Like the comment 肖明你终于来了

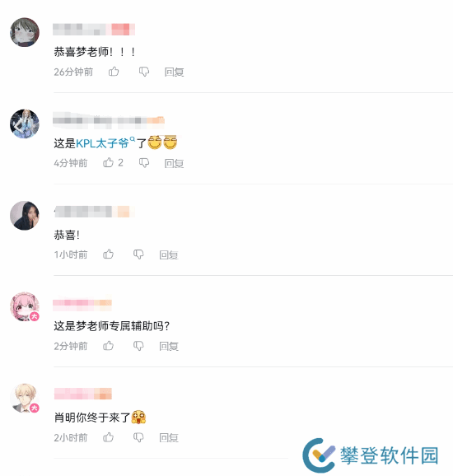coord(108,437)
